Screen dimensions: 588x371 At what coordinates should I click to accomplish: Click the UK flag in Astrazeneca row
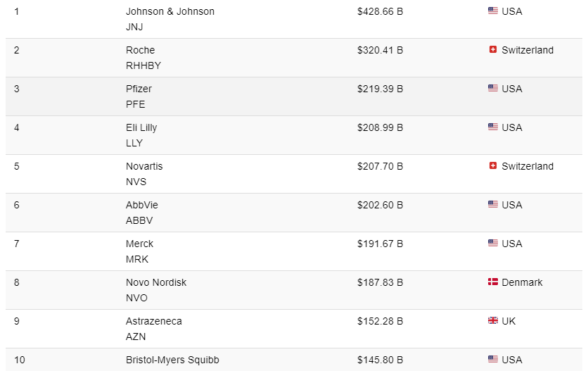click(492, 321)
